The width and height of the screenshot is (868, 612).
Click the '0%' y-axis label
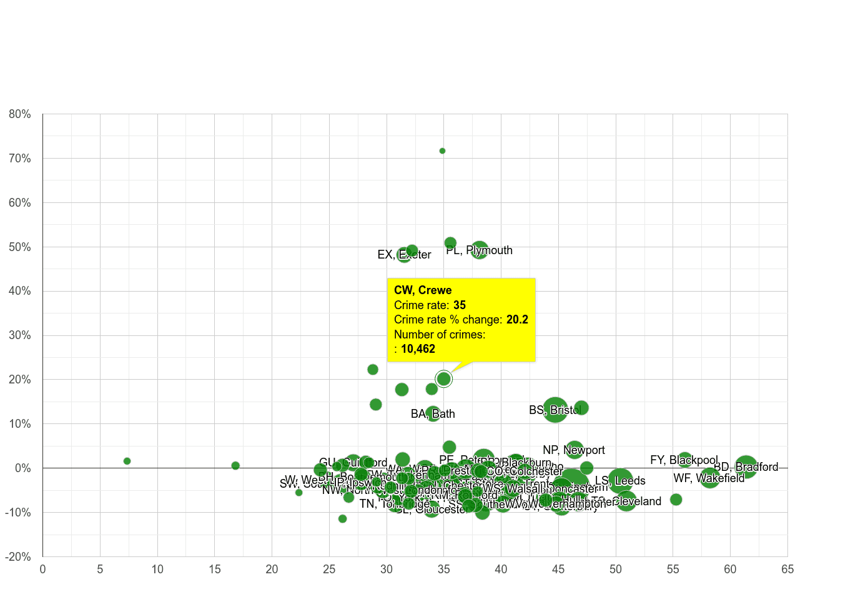click(x=23, y=468)
